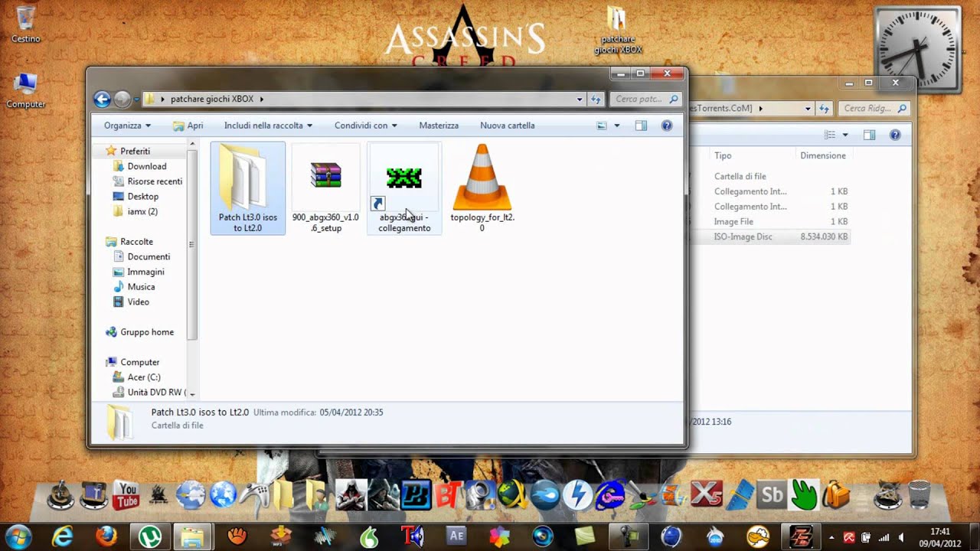Click the Cerca Ridg... search field in the back window
Image resolution: width=980 pixels, height=551 pixels.
(x=874, y=109)
